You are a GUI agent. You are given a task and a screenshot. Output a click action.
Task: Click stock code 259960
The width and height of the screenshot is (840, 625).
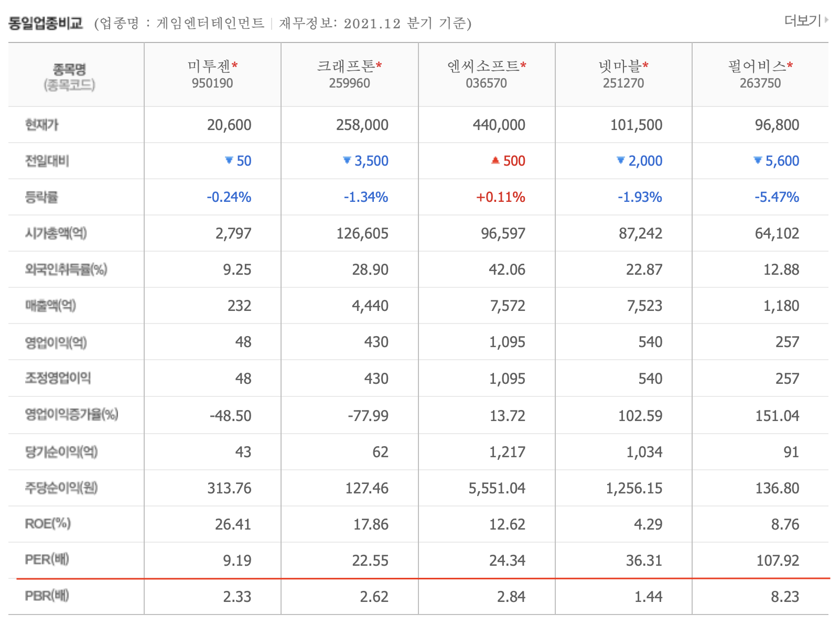click(350, 83)
